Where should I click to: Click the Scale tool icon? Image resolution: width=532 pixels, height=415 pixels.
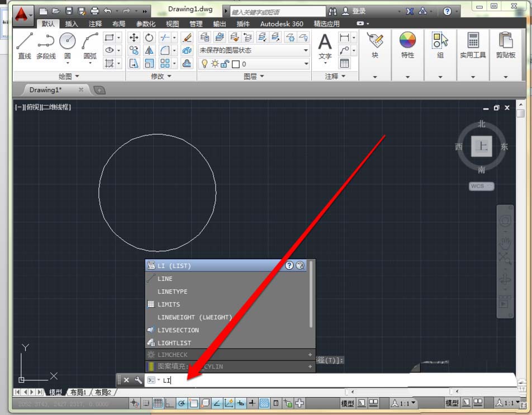[x=149, y=63]
